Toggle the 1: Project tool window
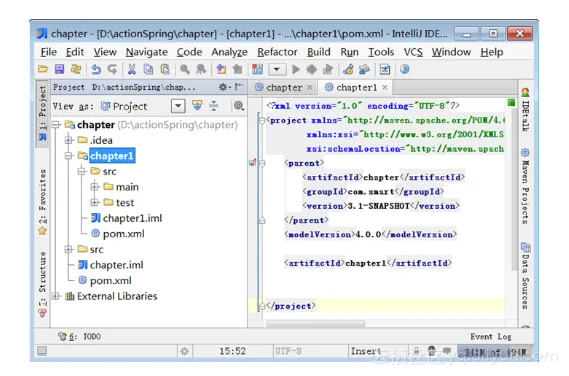 (43, 114)
